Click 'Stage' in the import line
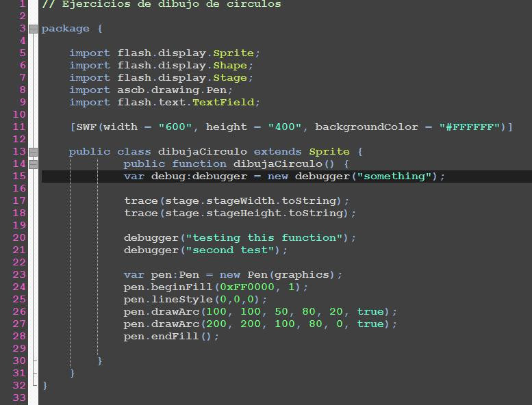This screenshot has height=405, width=532. tap(230, 78)
